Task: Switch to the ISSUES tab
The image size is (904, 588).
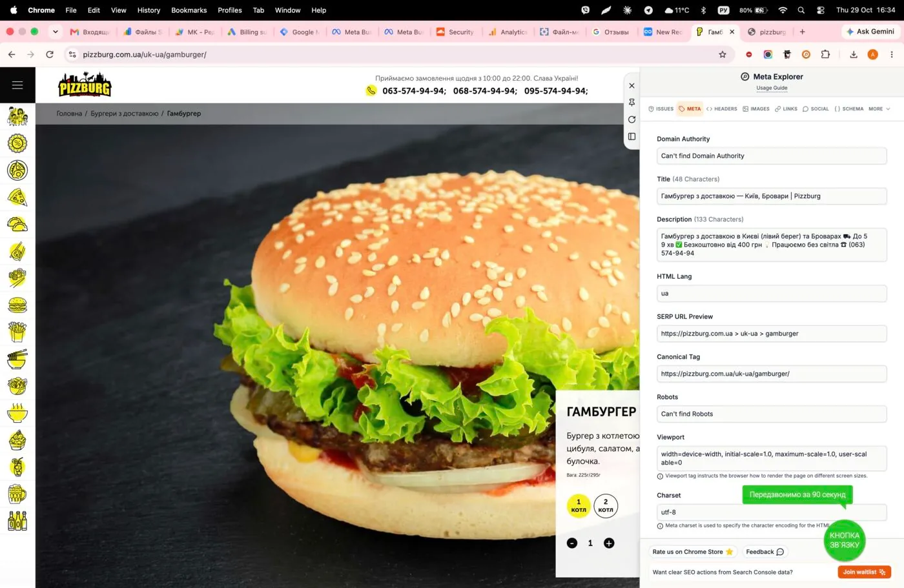Action: tap(661, 109)
